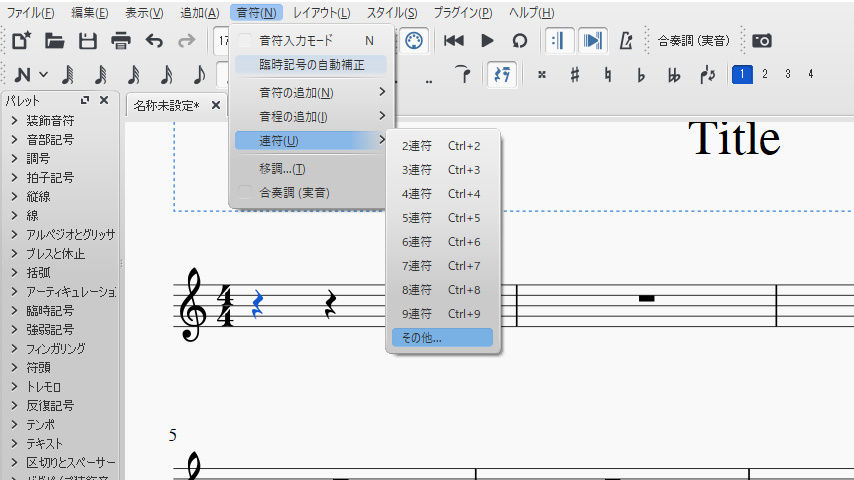854x480 pixels.
Task: Select voice 4
Action: pyautogui.click(x=810, y=74)
